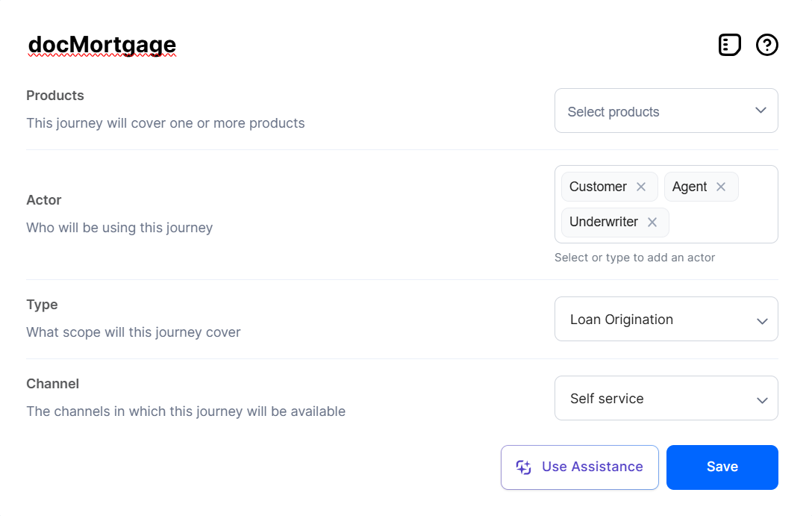Click the chevron arrow in Channel field
The image size is (812, 516).
[762, 400]
